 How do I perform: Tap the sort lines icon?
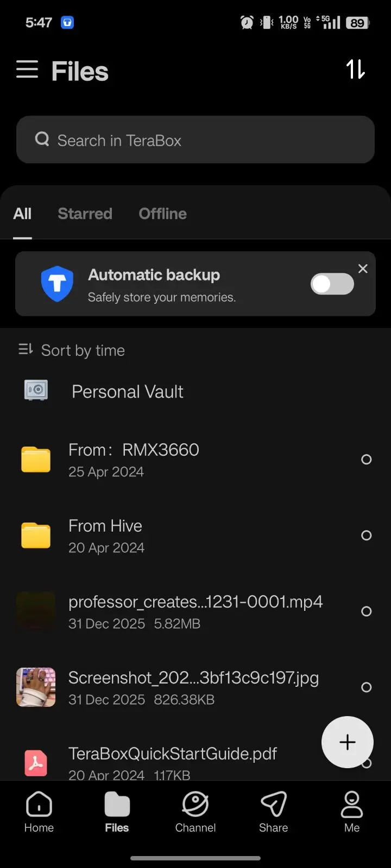click(26, 349)
